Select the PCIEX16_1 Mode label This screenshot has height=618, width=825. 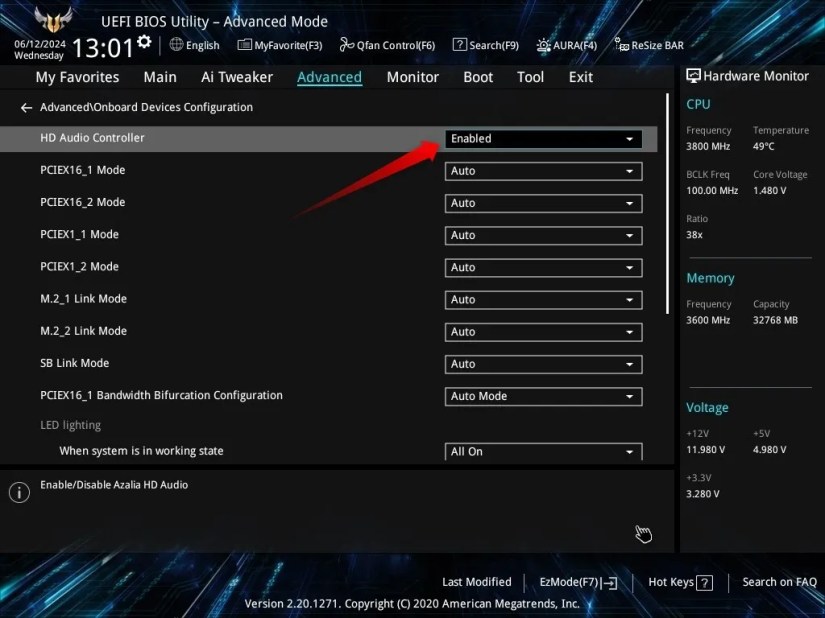83,170
